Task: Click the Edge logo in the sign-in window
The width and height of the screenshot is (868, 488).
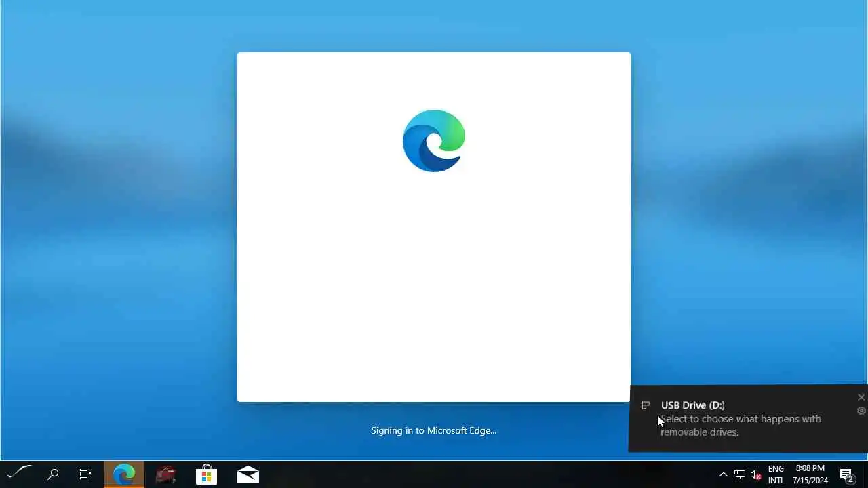Action: 434,141
